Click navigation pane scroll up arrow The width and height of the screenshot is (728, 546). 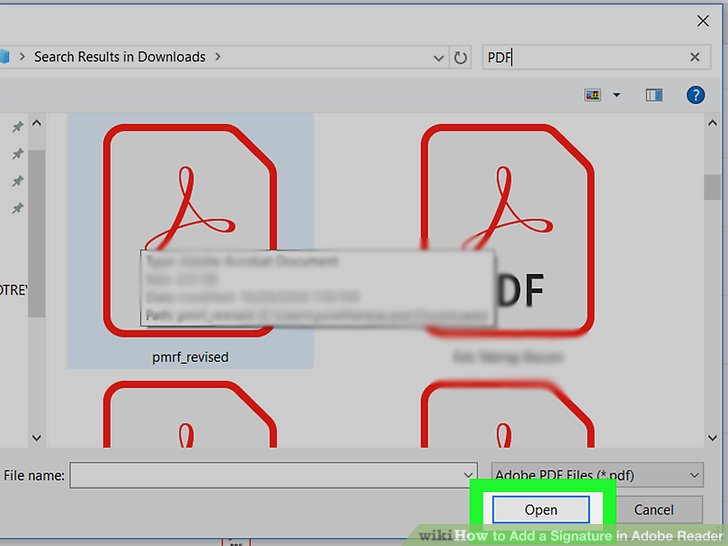37,123
